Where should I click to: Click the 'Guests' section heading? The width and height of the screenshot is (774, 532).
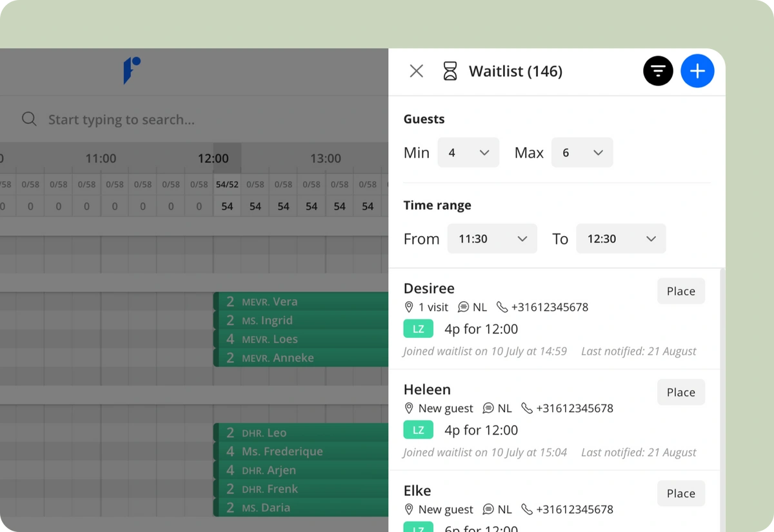424,119
